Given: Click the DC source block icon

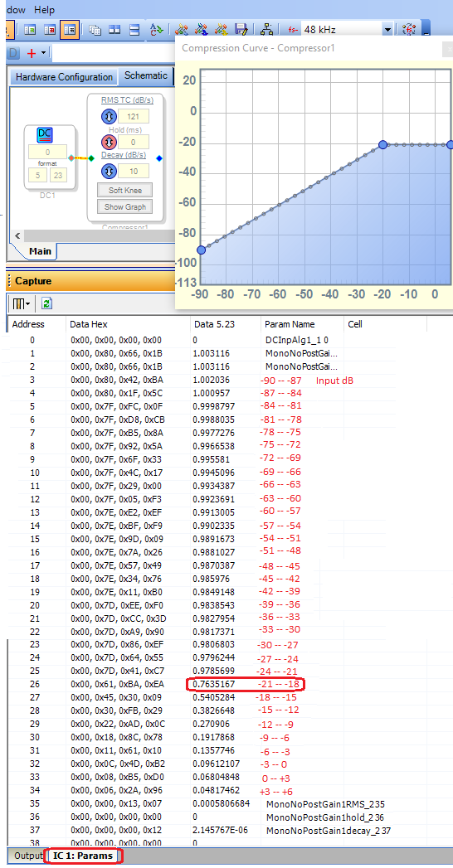Looking at the screenshot, I should point(45,136).
